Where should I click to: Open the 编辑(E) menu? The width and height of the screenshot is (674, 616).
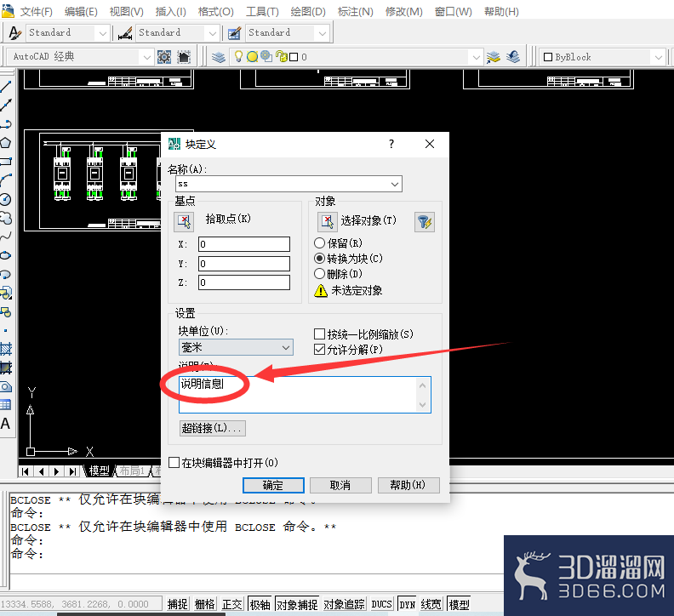(81, 12)
